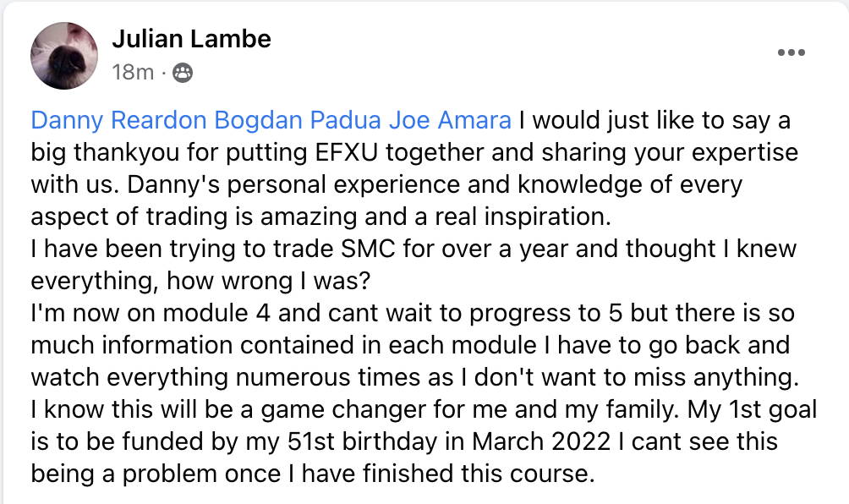Image resolution: width=849 pixels, height=504 pixels.
Task: Open the Julian Lambe author name
Action: pyautogui.click(x=192, y=39)
